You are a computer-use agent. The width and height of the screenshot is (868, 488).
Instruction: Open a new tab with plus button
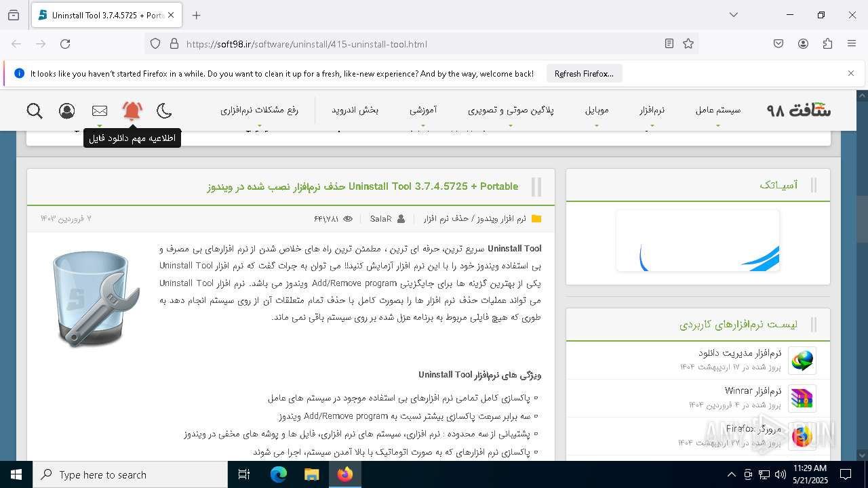point(196,15)
